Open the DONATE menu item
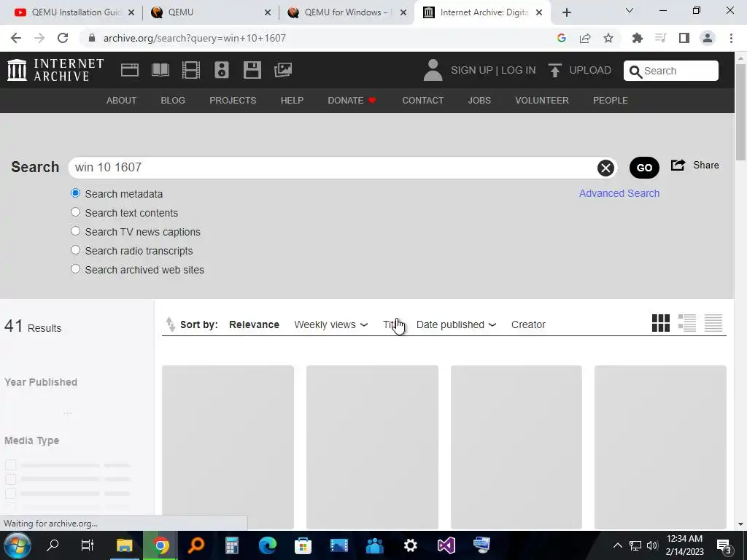Viewport: 747px width, 560px height. click(x=352, y=101)
